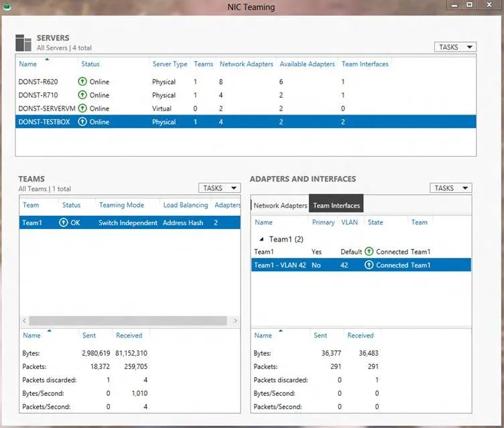The width and height of the screenshot is (504, 428).
Task: Select the Team1 row in Teams list
Action: (130, 222)
